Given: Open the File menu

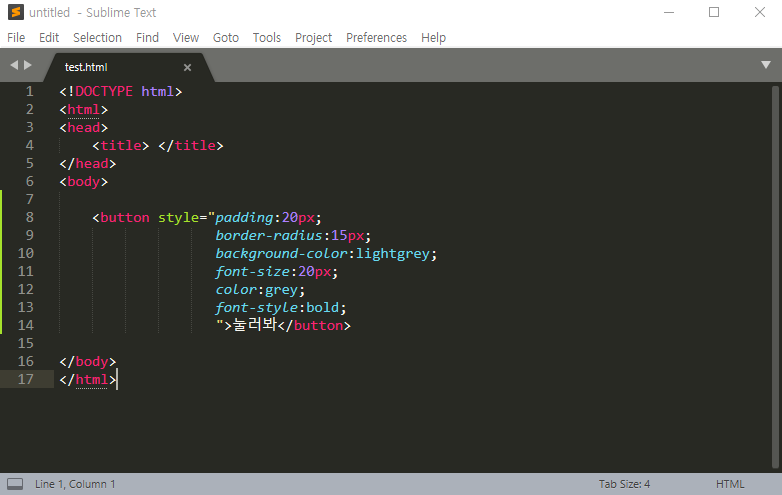Looking at the screenshot, I should click(x=16, y=38).
